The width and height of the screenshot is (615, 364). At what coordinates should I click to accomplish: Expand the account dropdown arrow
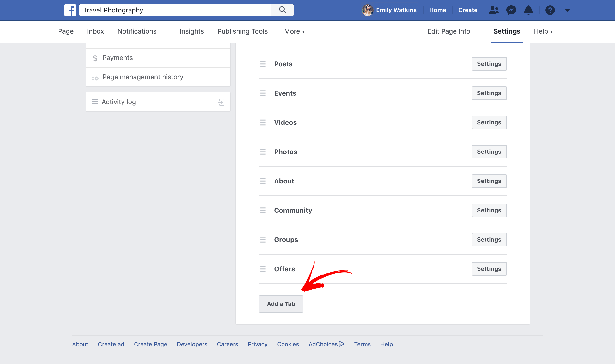point(567,10)
